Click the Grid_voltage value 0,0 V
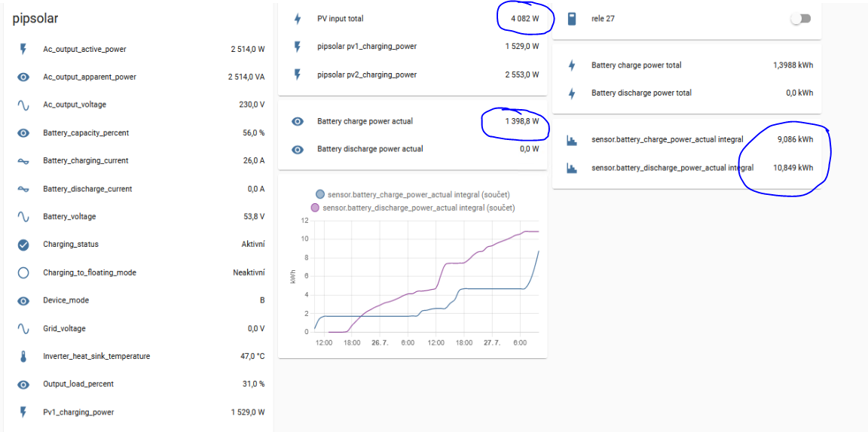 pos(254,329)
